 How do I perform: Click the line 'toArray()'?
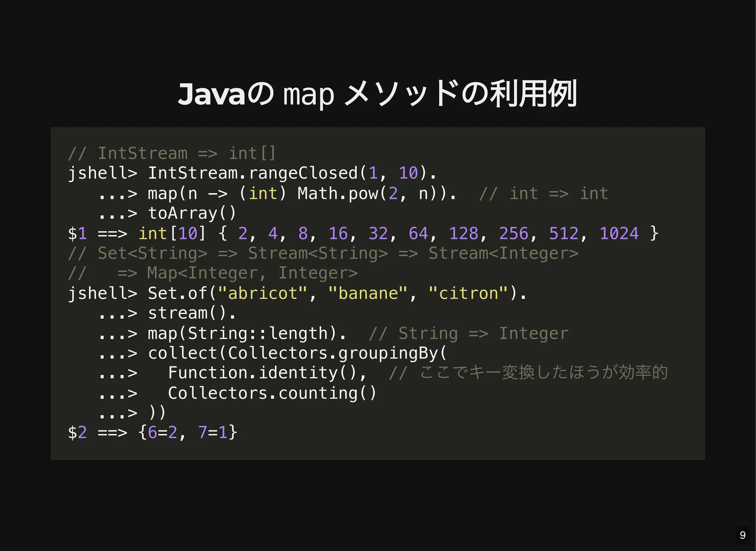[x=192, y=214]
